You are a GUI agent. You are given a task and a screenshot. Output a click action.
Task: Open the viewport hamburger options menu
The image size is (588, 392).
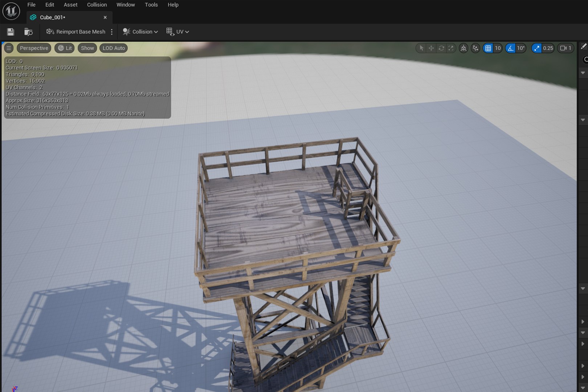[9, 48]
